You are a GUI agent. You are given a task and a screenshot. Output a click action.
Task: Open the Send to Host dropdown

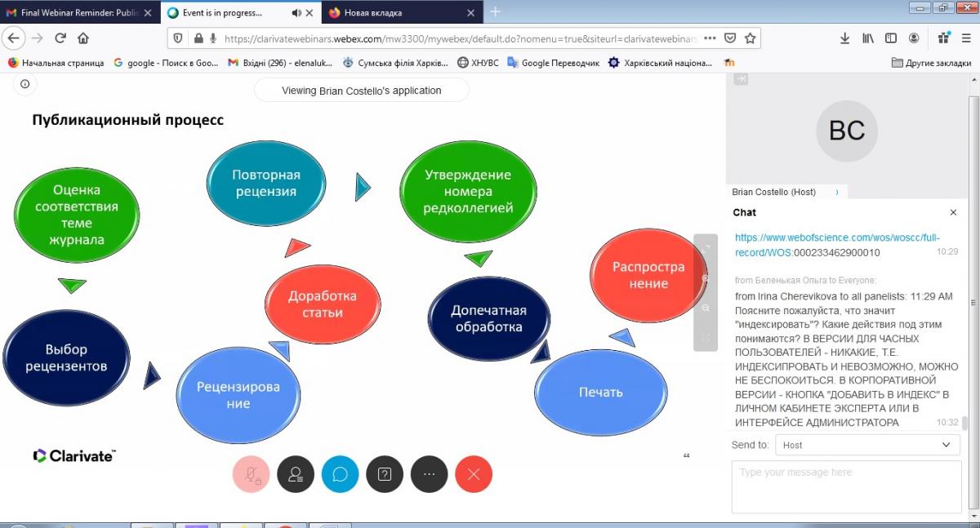pos(866,445)
